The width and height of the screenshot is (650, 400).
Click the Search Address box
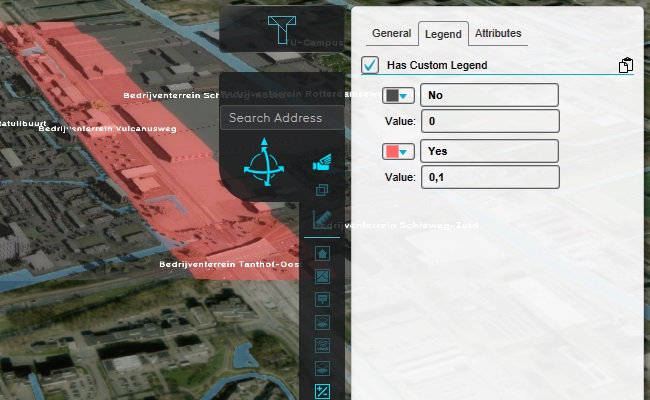coord(281,118)
